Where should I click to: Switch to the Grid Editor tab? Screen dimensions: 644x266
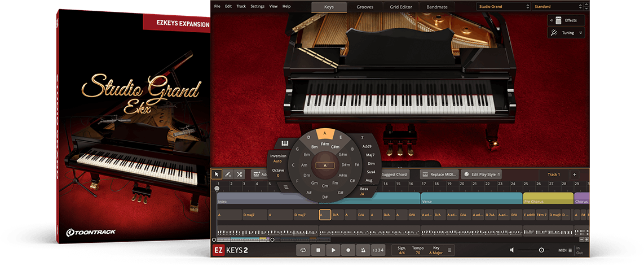402,7
